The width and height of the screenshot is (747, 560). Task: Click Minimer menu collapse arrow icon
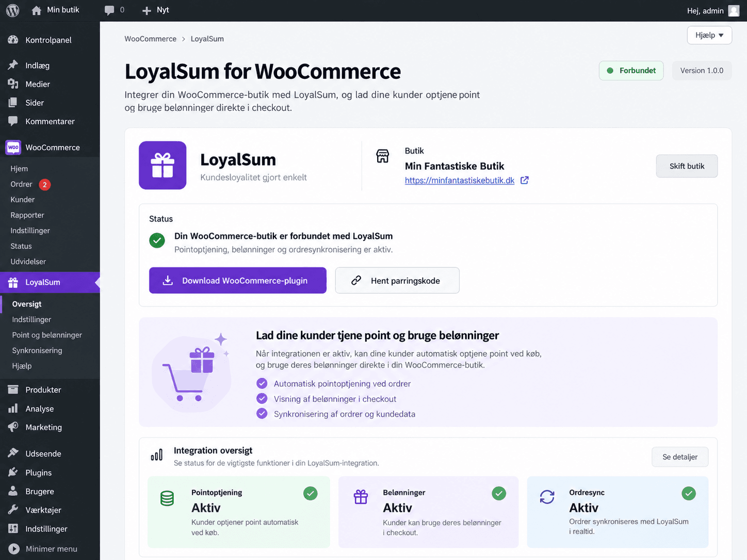point(14,549)
